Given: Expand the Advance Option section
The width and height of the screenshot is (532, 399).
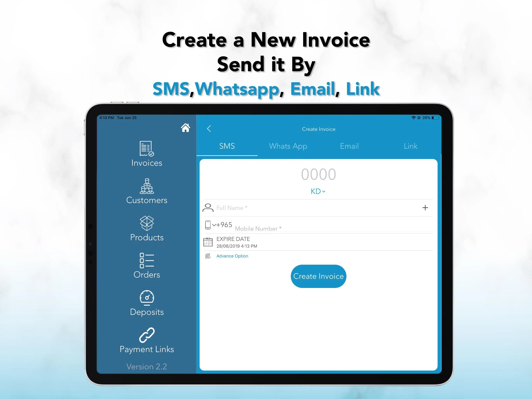Looking at the screenshot, I should point(232,256).
